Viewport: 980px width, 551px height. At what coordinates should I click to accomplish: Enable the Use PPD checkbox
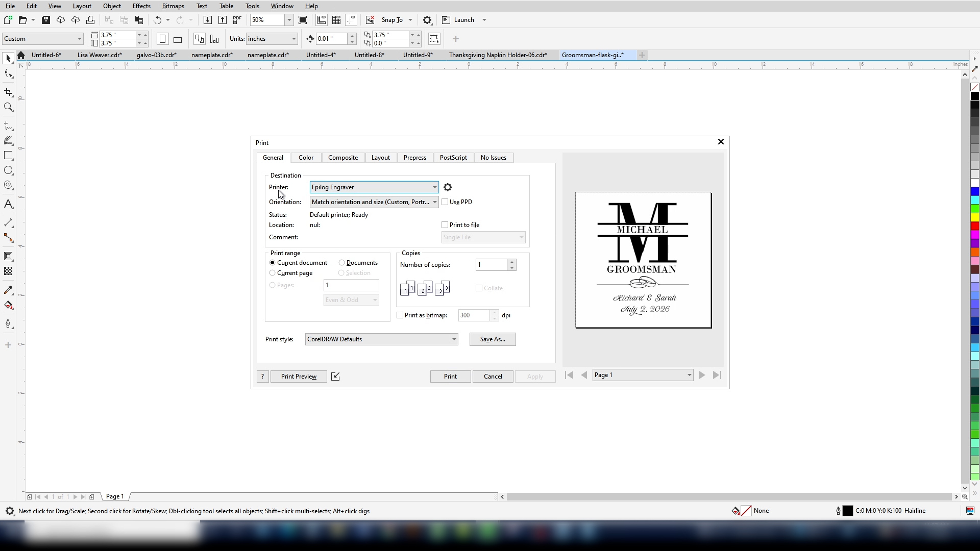tap(445, 202)
